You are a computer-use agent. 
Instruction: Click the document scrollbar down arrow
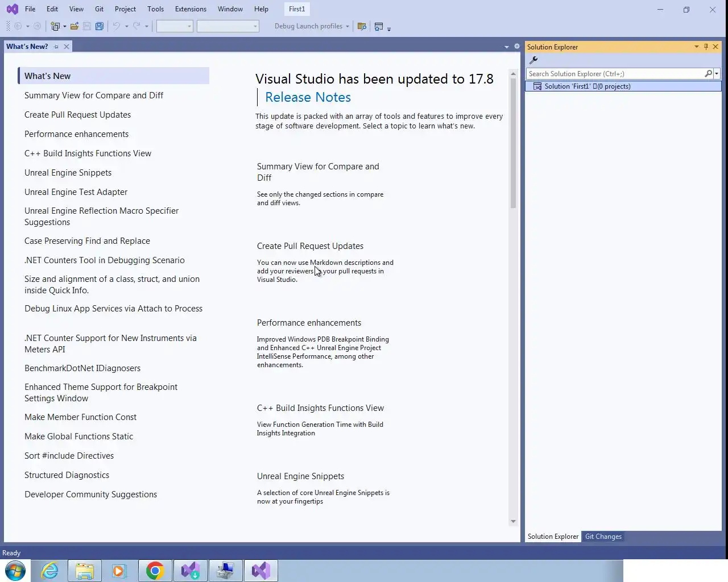click(x=513, y=521)
